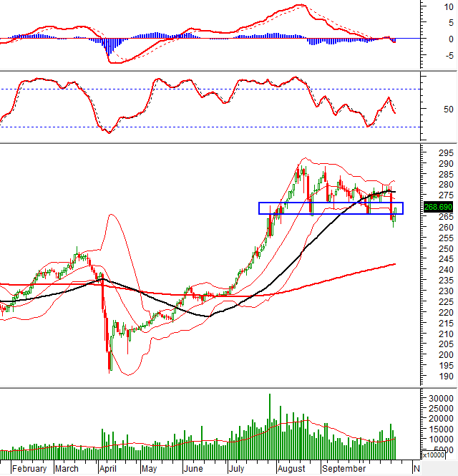Viewport: 458px width, 476px height.
Task: Pick the May label on the time axis
Action: pyautogui.click(x=149, y=469)
